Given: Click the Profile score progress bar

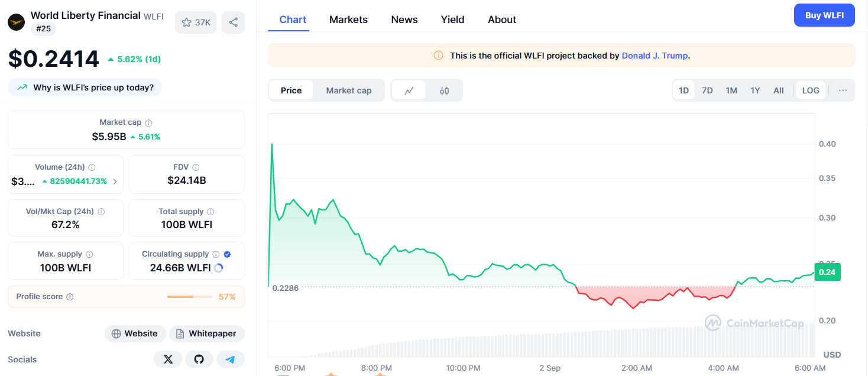Looking at the screenshot, I should [190, 297].
